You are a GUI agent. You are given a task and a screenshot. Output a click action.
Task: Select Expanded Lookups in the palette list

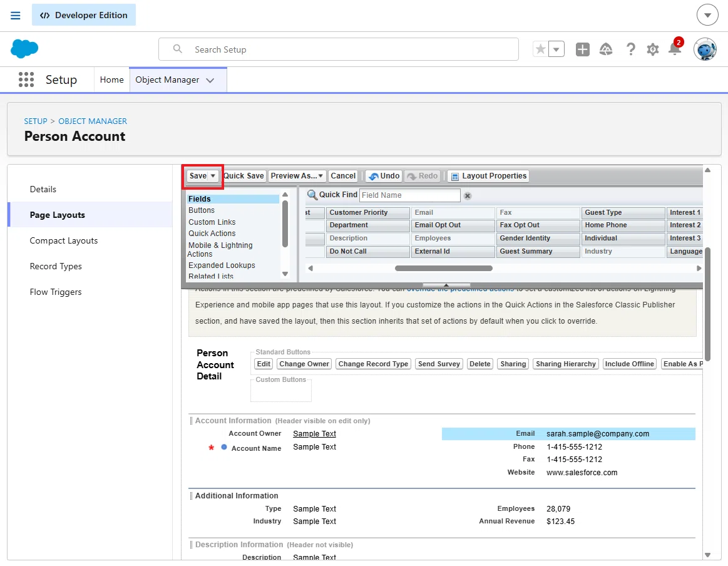click(222, 265)
